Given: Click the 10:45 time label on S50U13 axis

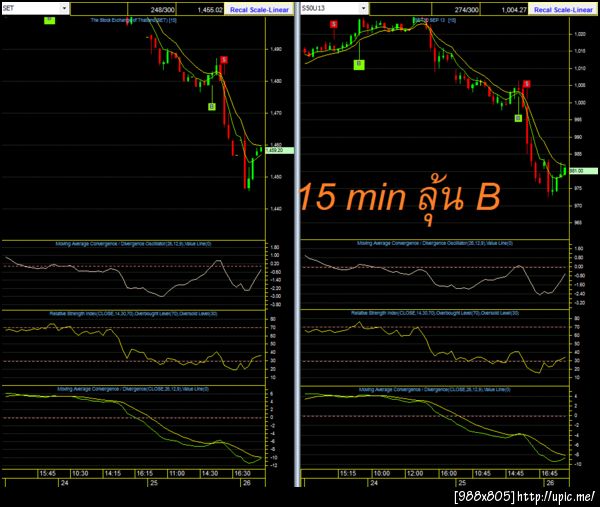Looking at the screenshot, I should pyautogui.click(x=482, y=474).
